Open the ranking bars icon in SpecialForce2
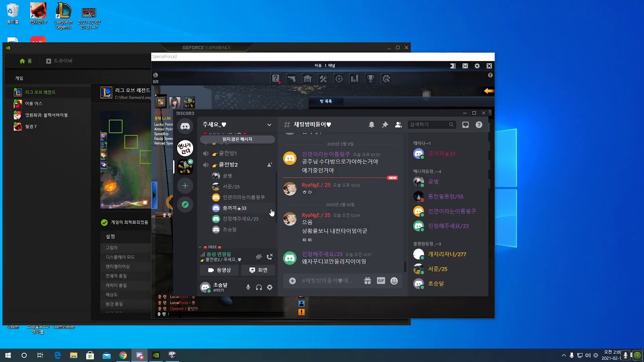 coord(355,78)
